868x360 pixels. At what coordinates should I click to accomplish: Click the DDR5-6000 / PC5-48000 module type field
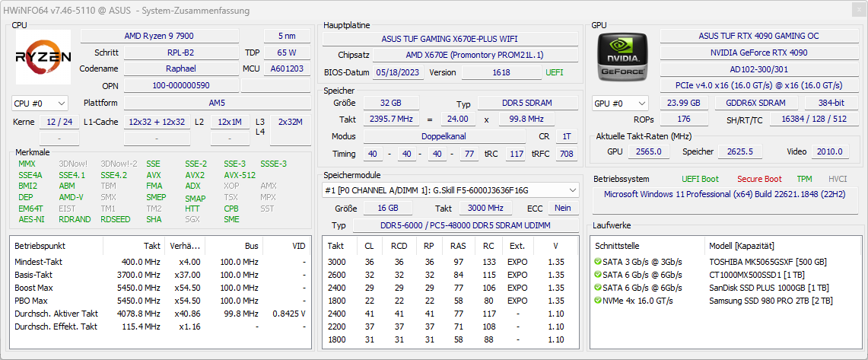pos(465,225)
